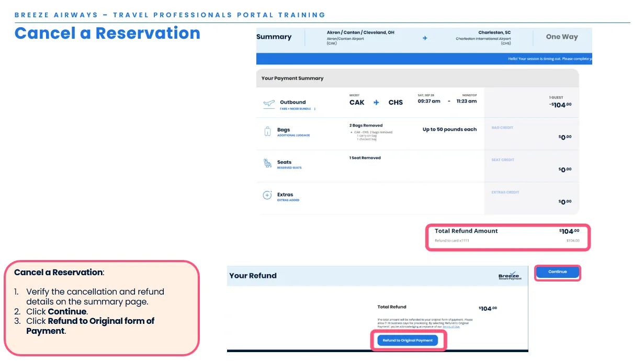The image size is (644, 361).
Task: Click the Outbound airplane takeoff icon
Action: coord(269,104)
